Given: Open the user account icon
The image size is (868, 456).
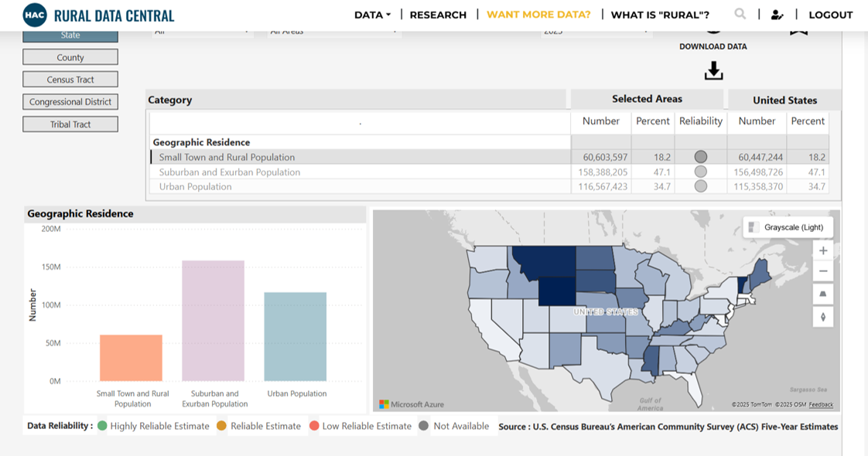Looking at the screenshot, I should [x=777, y=15].
